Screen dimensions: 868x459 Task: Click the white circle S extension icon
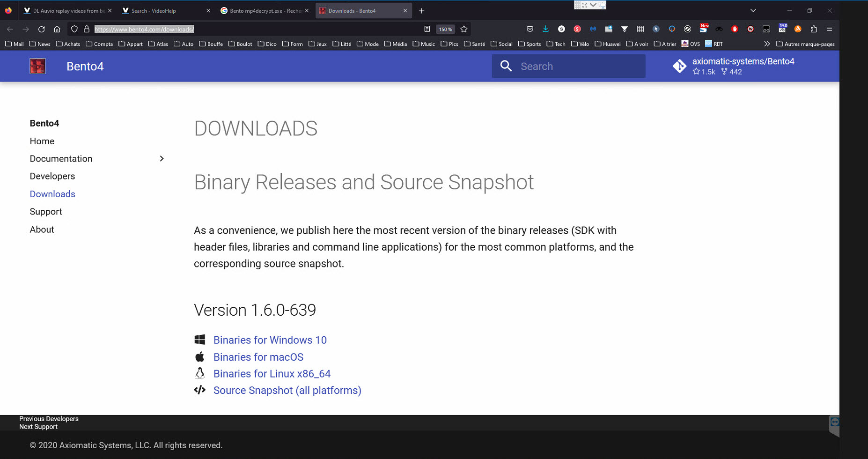pyautogui.click(x=561, y=29)
